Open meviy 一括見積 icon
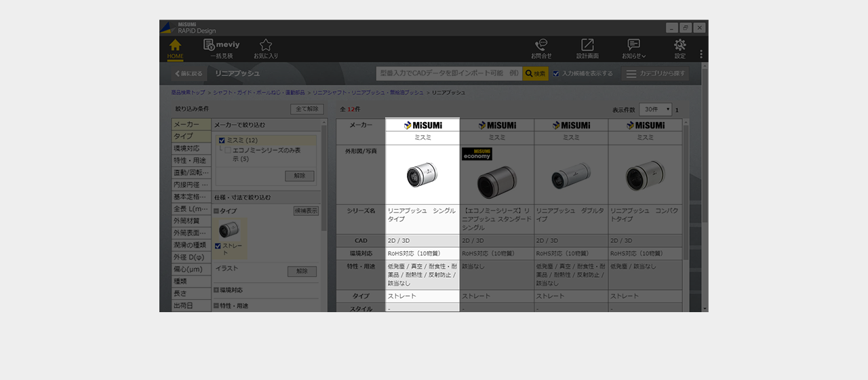This screenshot has width=868, height=380. (x=221, y=48)
